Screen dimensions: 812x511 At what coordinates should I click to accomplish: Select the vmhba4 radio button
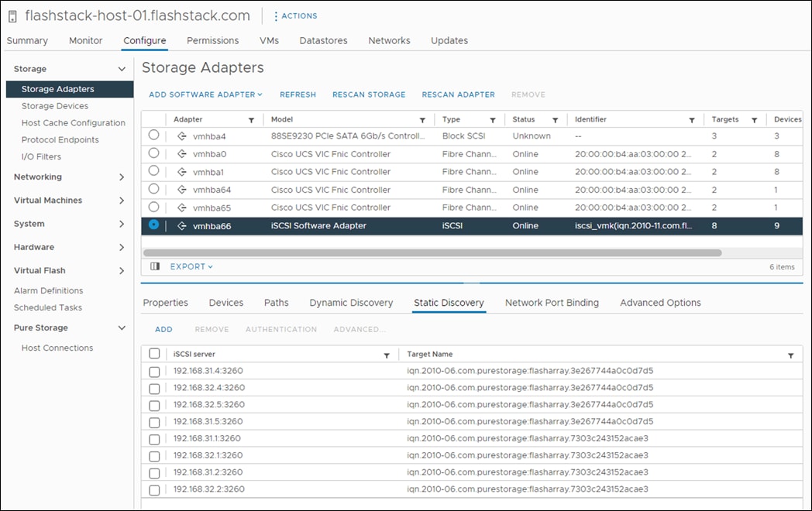(153, 136)
